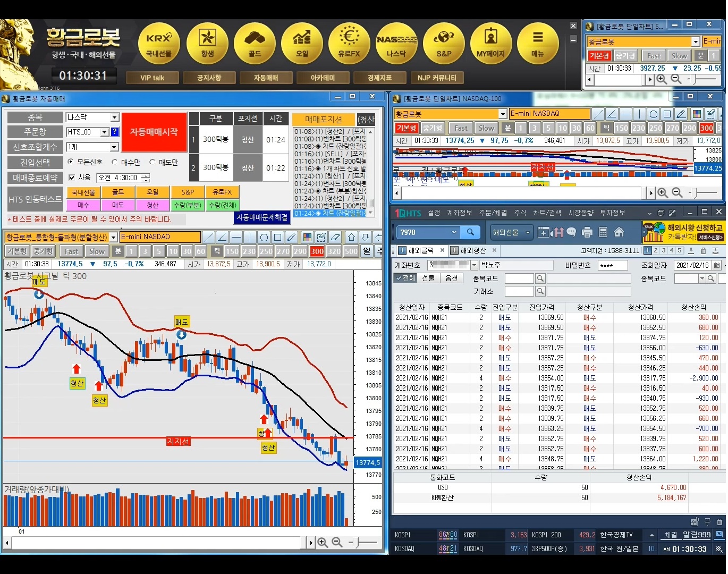Screen dimensions: 728x574
Task: Open the NASDAQ 나스닥 icon
Action: pos(396,44)
